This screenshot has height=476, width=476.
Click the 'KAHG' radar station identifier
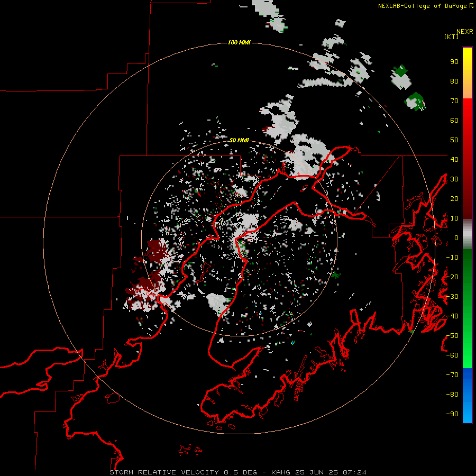(280, 472)
